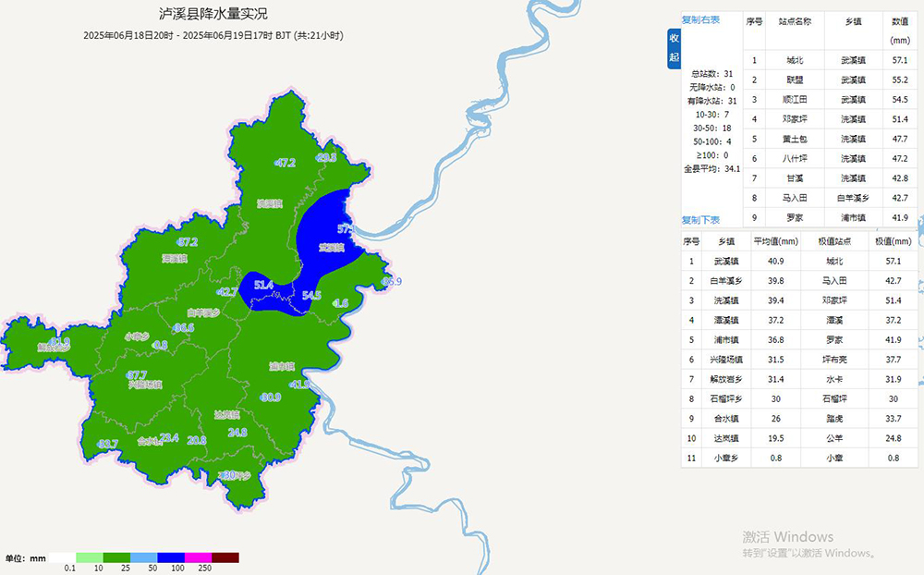Image resolution: width=924 pixels, height=575 pixels.
Task: Click the 50-100: 4 statistic
Action: tap(711, 141)
